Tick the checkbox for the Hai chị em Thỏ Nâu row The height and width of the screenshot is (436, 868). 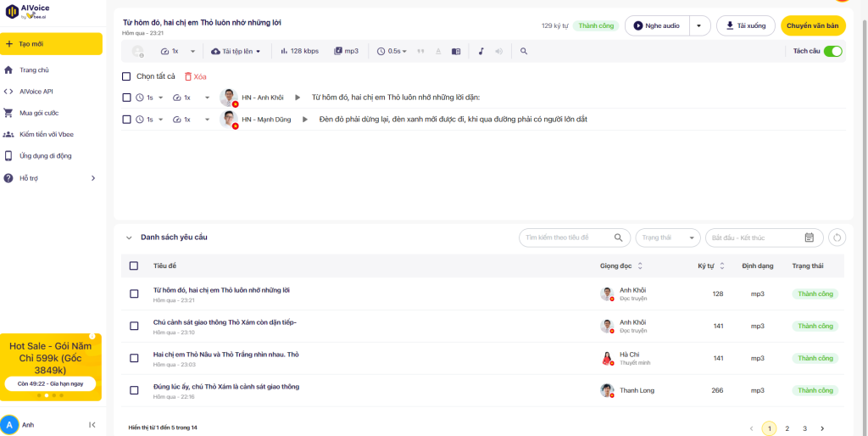[x=134, y=358]
